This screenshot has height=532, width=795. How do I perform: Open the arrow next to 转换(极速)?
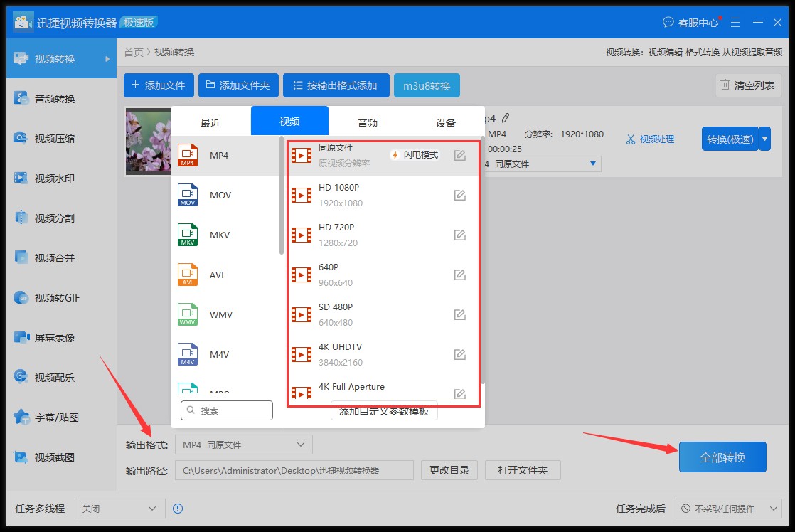pyautogui.click(x=764, y=139)
